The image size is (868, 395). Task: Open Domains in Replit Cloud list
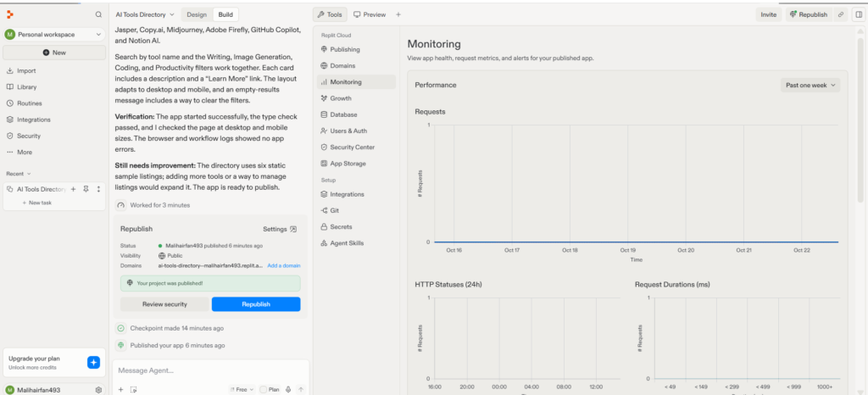point(357,65)
